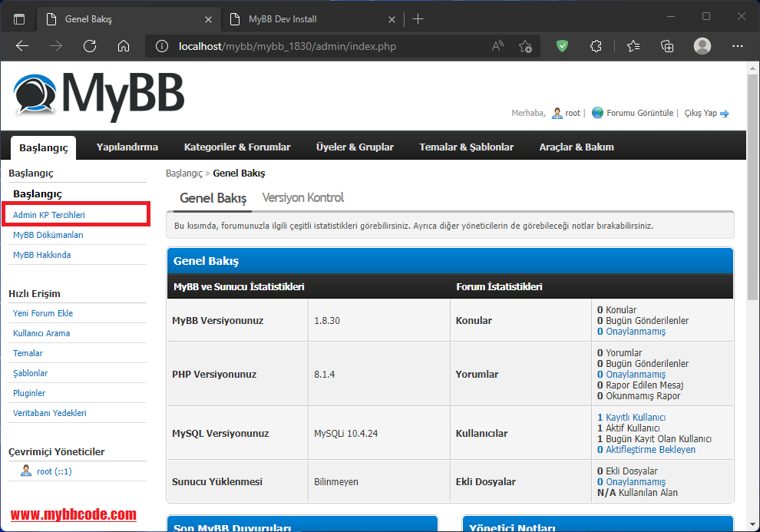Switch to the Versiyon Kontrol tab
Image resolution: width=760 pixels, height=532 pixels.
point(303,197)
